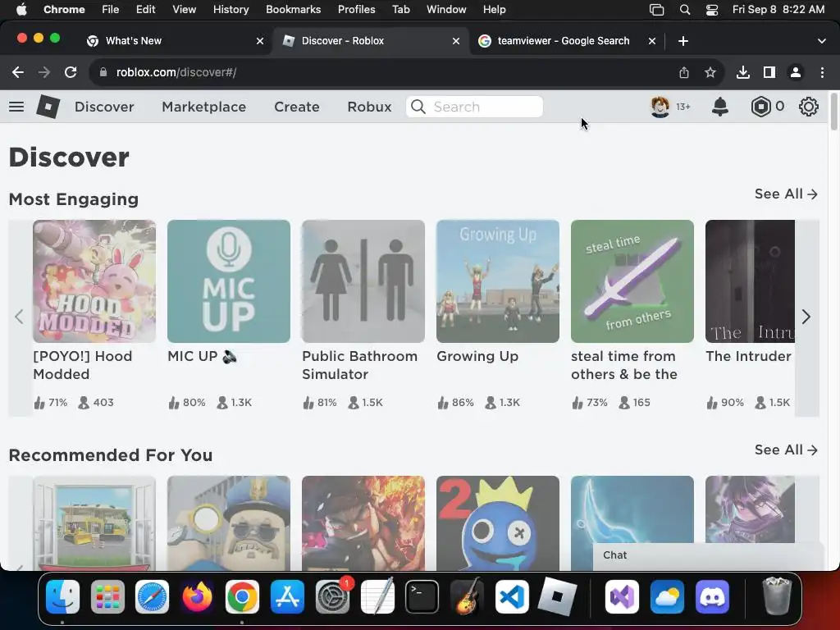
Task: Open the Growing Up game thumbnail
Action: pyautogui.click(x=498, y=281)
